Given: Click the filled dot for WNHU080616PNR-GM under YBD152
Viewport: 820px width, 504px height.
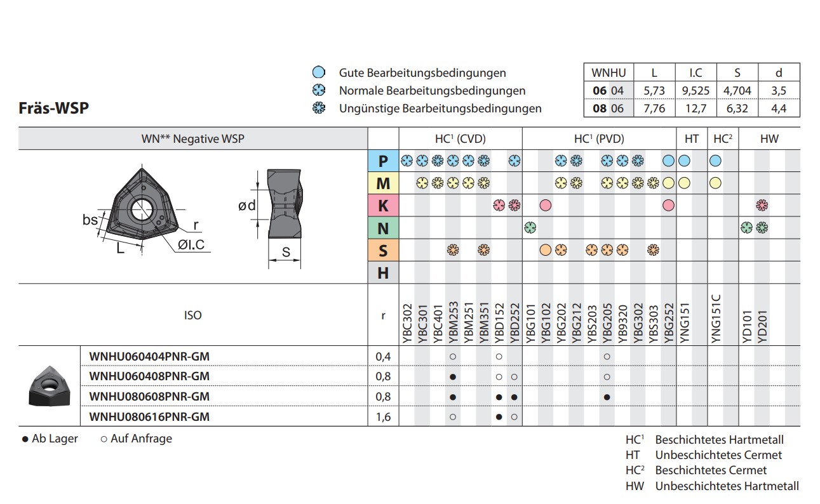Looking at the screenshot, I should [x=499, y=417].
